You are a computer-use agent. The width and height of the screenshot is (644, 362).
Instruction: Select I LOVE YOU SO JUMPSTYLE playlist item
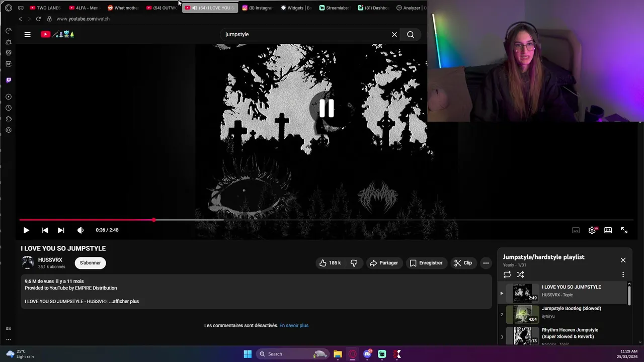[562, 293]
